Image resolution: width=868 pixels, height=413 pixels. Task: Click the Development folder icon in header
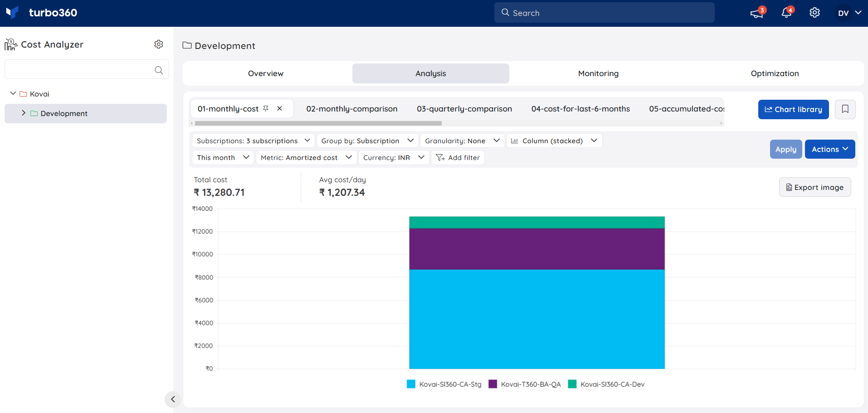click(x=187, y=45)
